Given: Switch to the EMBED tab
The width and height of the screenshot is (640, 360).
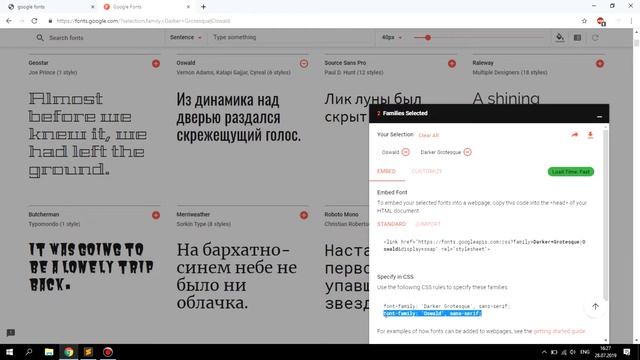Looking at the screenshot, I should (x=386, y=171).
